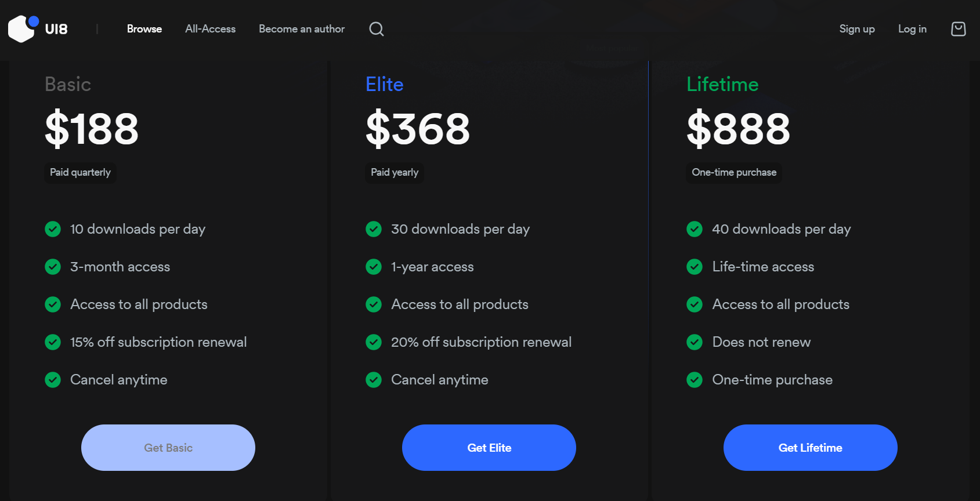Go to All-Access in navigation

210,29
